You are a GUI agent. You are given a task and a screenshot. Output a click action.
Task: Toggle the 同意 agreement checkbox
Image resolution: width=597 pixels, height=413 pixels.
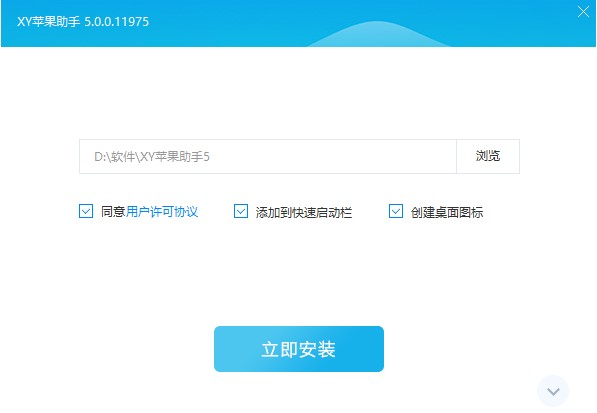pyautogui.click(x=86, y=211)
